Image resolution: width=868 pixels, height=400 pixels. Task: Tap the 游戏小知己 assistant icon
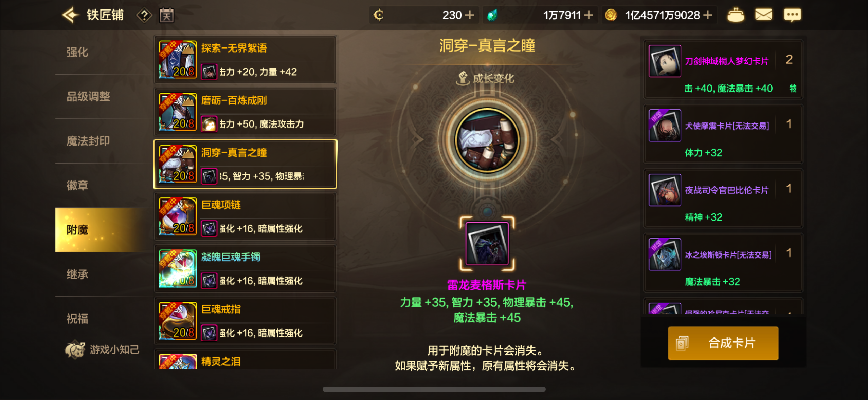(x=75, y=349)
